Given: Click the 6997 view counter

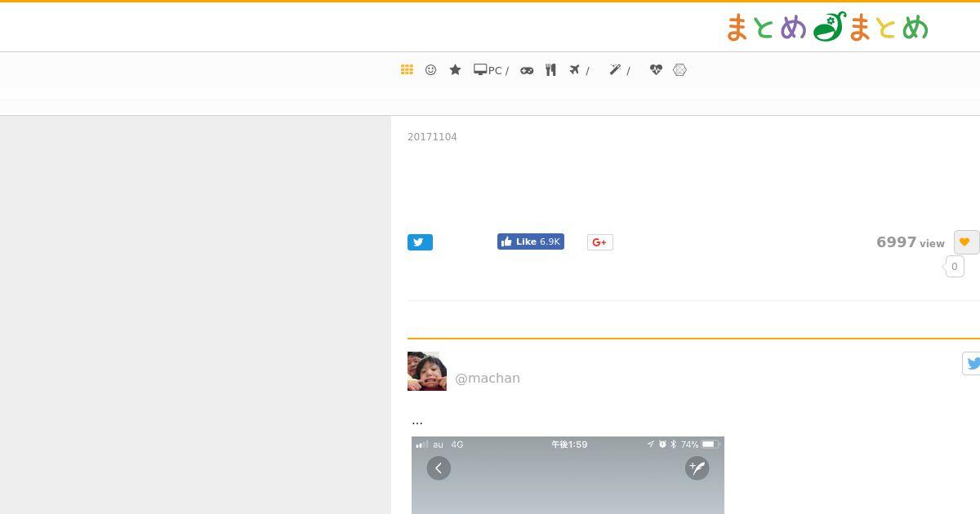Looking at the screenshot, I should point(911,242).
